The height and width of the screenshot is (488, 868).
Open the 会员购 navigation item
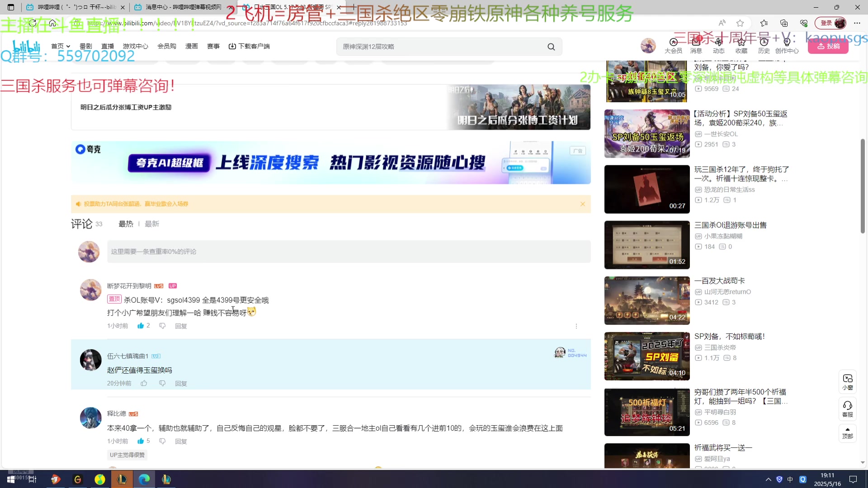[167, 46]
